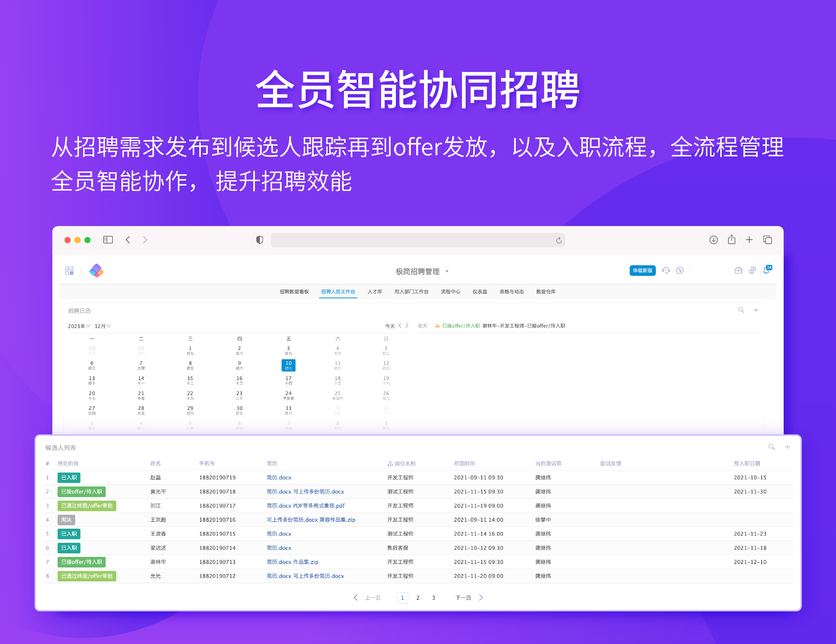Go to previous month arrow
836x644 pixels.
click(400, 325)
